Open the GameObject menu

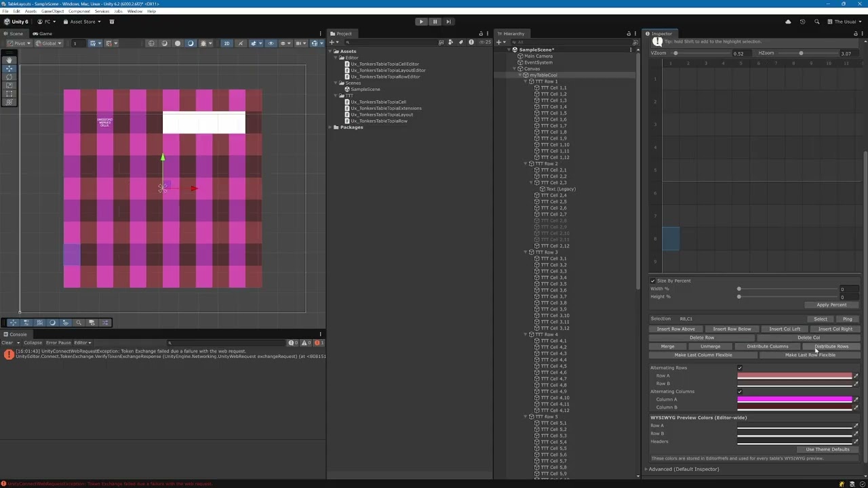(53, 12)
